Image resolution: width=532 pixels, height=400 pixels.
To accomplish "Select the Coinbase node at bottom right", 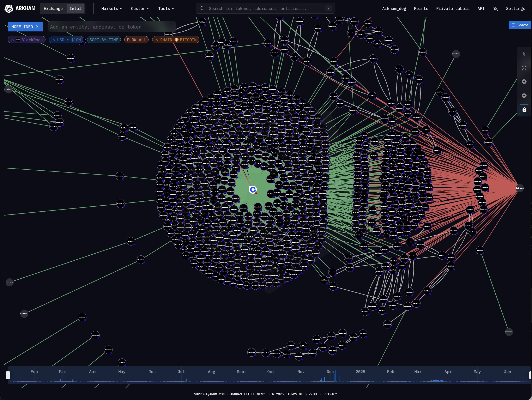I will pos(509,332).
